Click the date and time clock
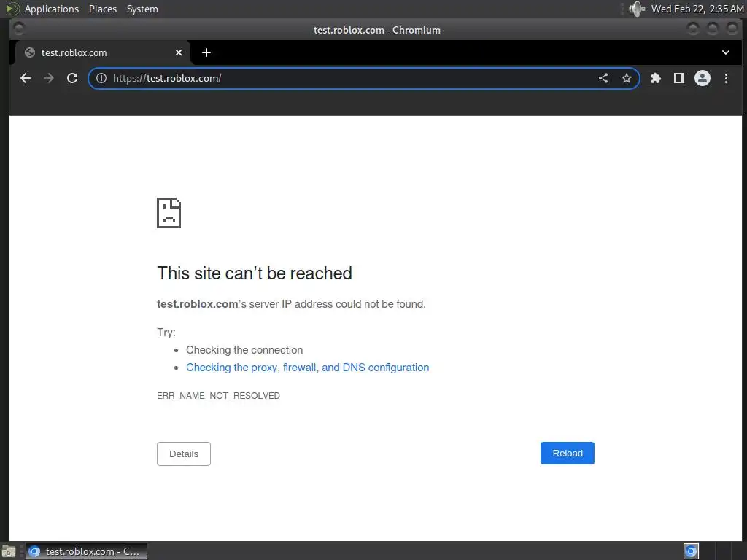 point(697,9)
